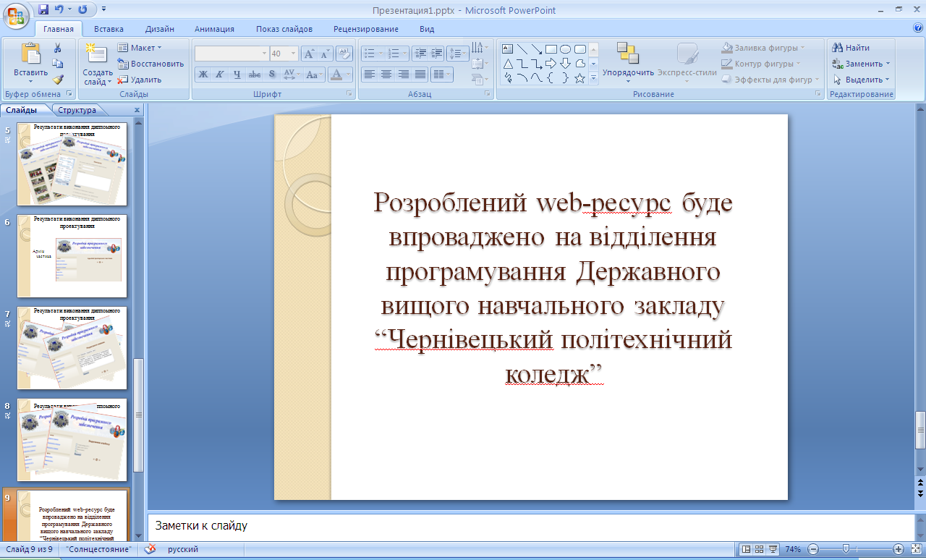Viewport: 926px width, 560px height.
Task: Click the Найти find button
Action: 851,48
